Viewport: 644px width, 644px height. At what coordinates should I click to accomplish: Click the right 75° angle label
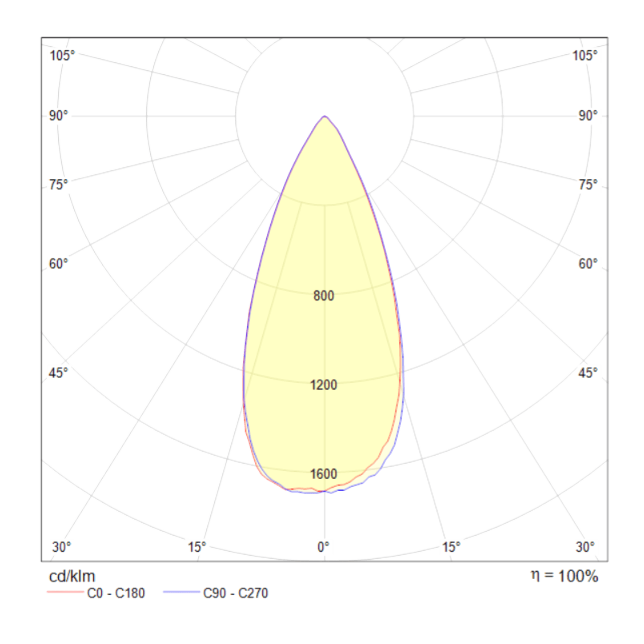coord(588,185)
